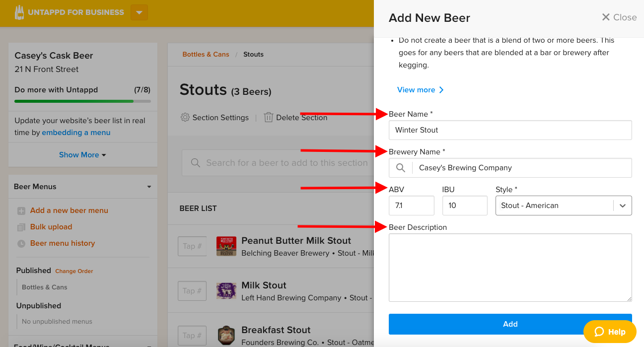Click the Bulk upload document icon
644x347 pixels.
coord(21,227)
